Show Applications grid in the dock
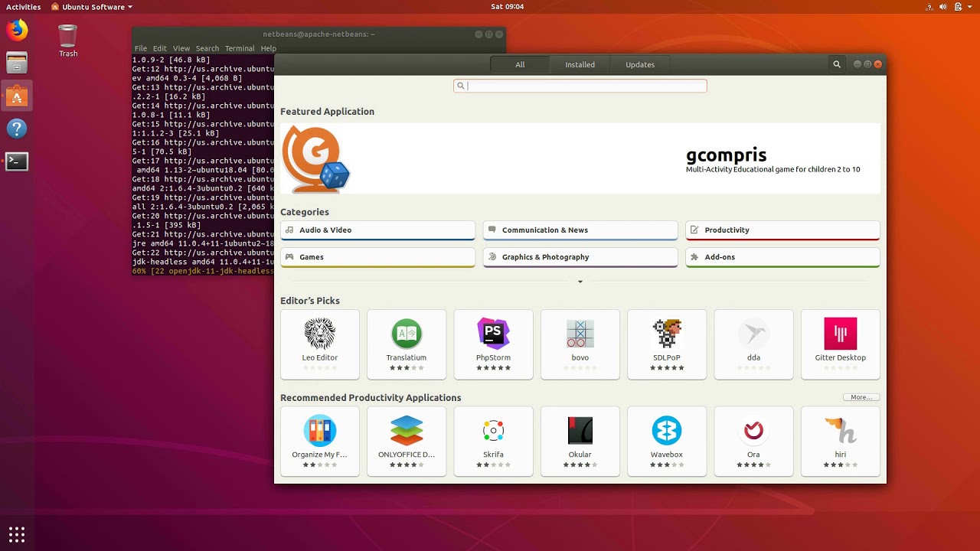Viewport: 980px width, 551px height. 17,534
